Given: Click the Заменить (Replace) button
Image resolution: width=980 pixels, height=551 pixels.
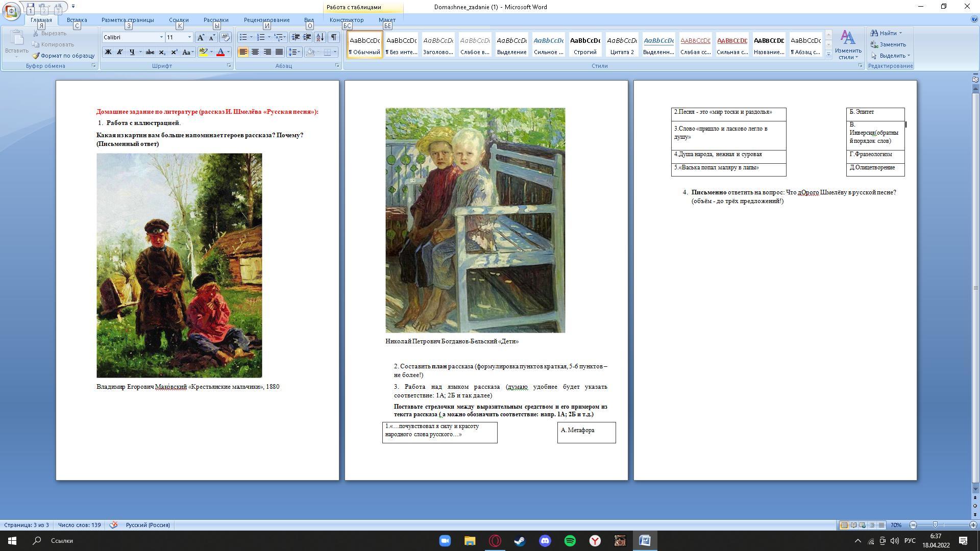Looking at the screenshot, I should (x=889, y=44).
